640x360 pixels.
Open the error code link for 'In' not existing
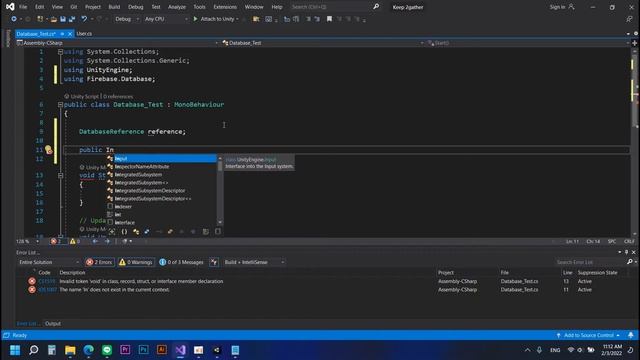point(47,289)
